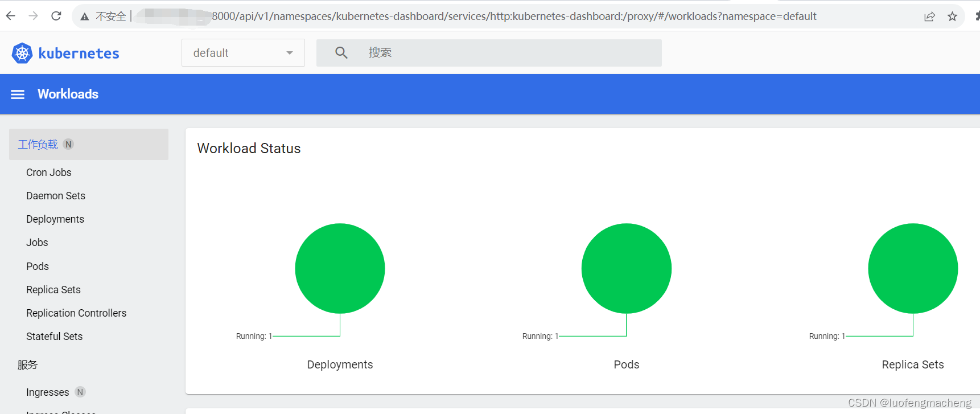The width and height of the screenshot is (980, 414).
Task: Toggle the hamburger menu in Workloads bar
Action: (x=18, y=95)
